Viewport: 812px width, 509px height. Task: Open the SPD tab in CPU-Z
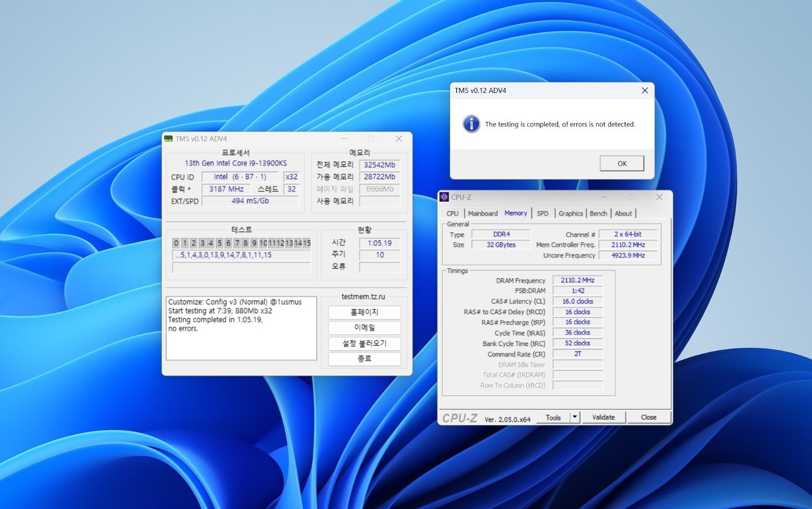tap(543, 213)
